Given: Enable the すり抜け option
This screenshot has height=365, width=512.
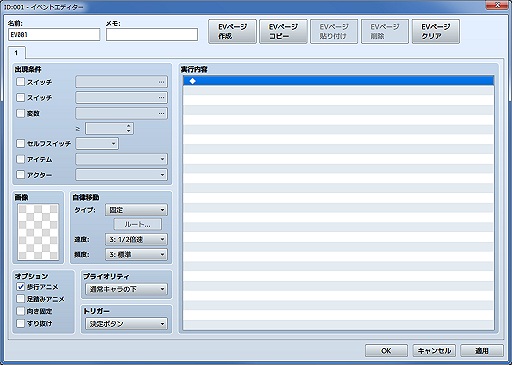Looking at the screenshot, I should pos(21,323).
